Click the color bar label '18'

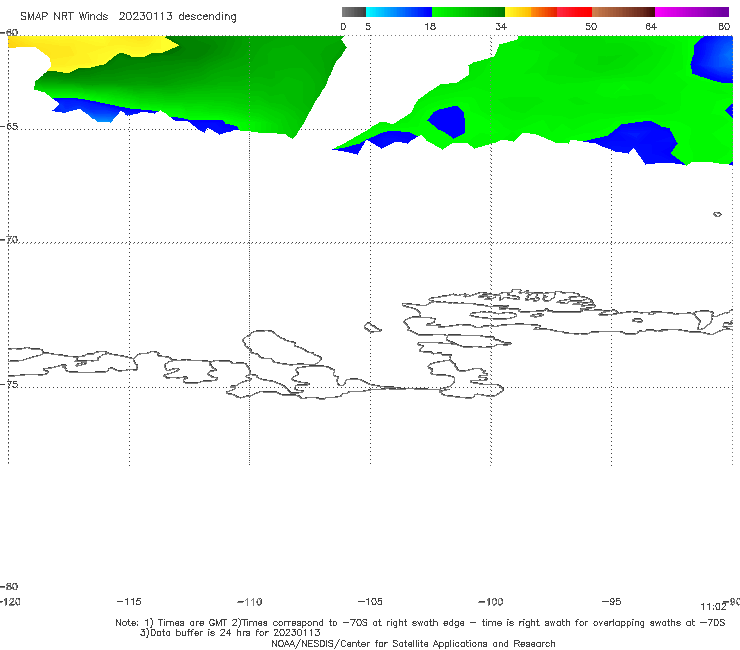(x=430, y=26)
